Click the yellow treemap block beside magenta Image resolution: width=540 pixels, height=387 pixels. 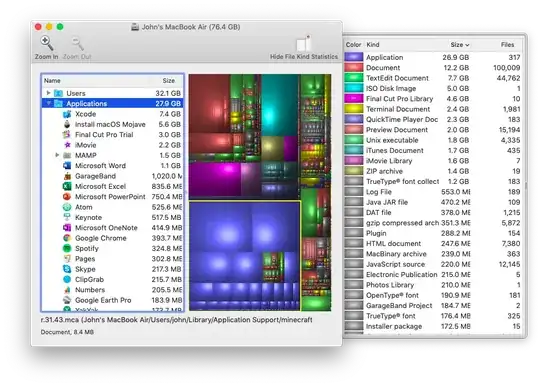(272, 148)
